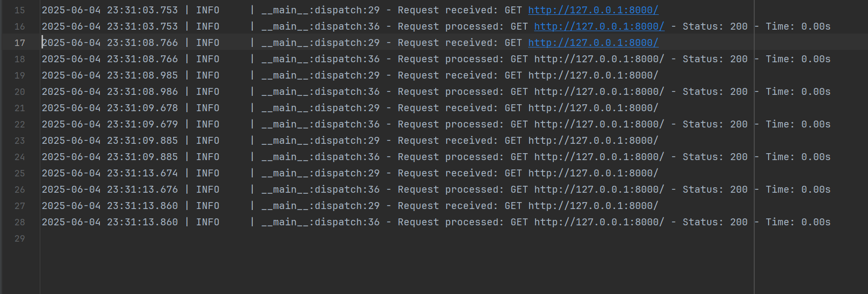Image resolution: width=868 pixels, height=294 pixels.
Task: Click "__main__:dispatch:29" on line 27
Action: pos(320,206)
